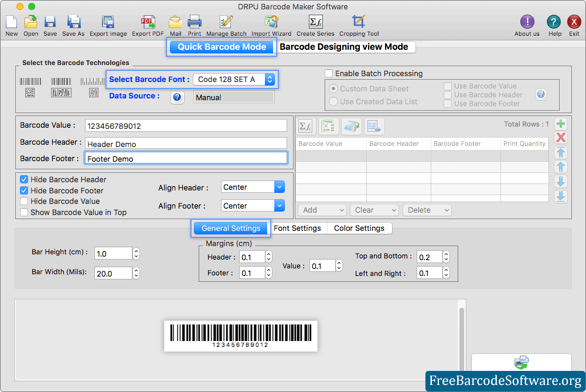
Task: Open the General Settings tab
Action: coord(231,228)
